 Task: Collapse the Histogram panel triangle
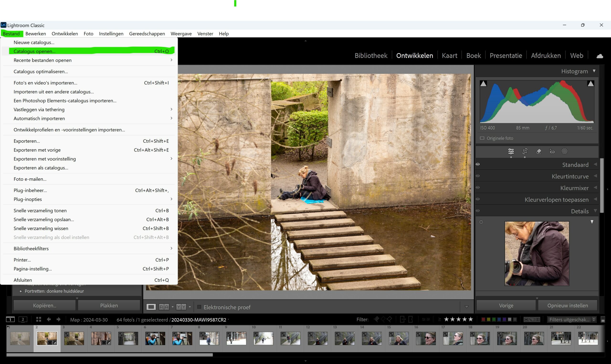594,71
